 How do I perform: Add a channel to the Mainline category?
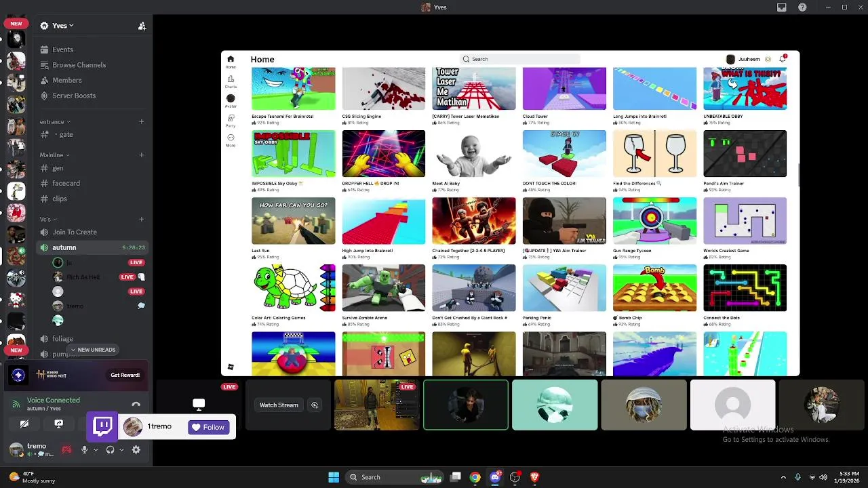[142, 155]
